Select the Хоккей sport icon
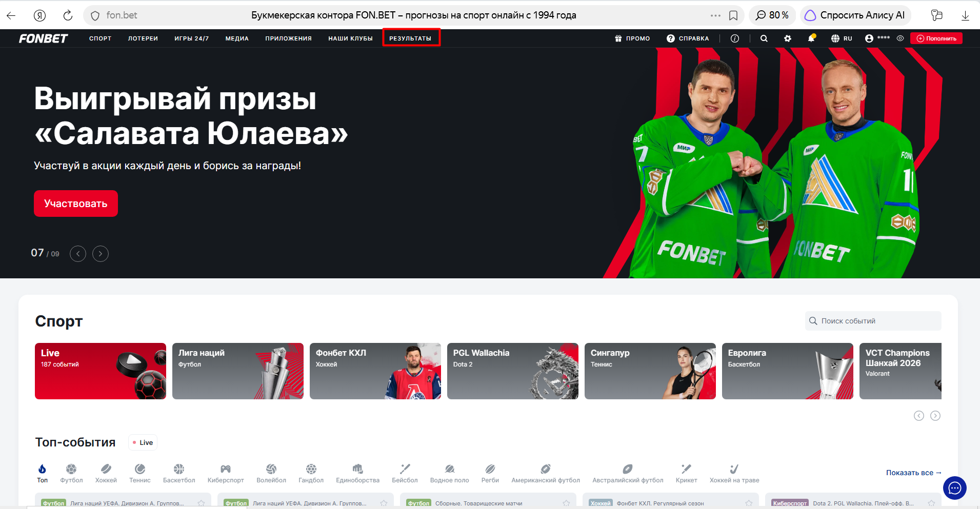The width and height of the screenshot is (980, 509). (106, 473)
